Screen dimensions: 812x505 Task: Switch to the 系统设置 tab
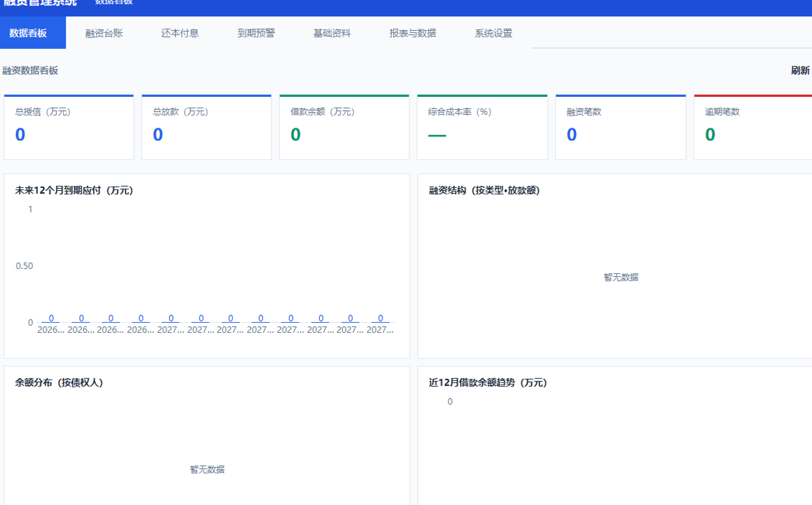494,33
